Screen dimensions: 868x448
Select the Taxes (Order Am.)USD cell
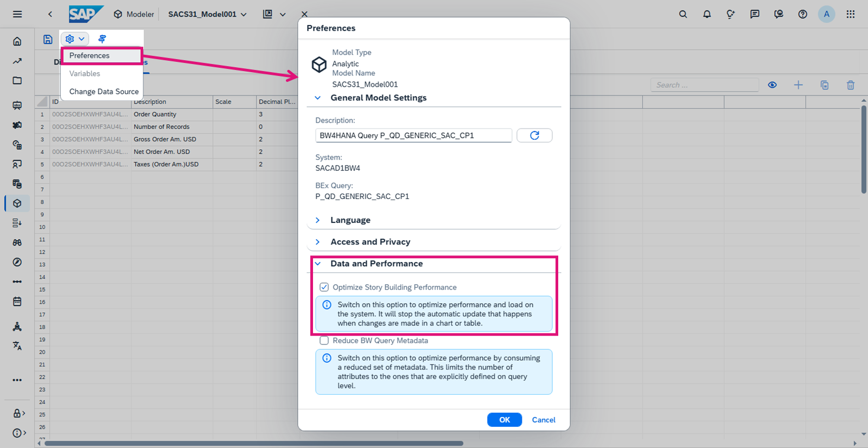point(172,164)
